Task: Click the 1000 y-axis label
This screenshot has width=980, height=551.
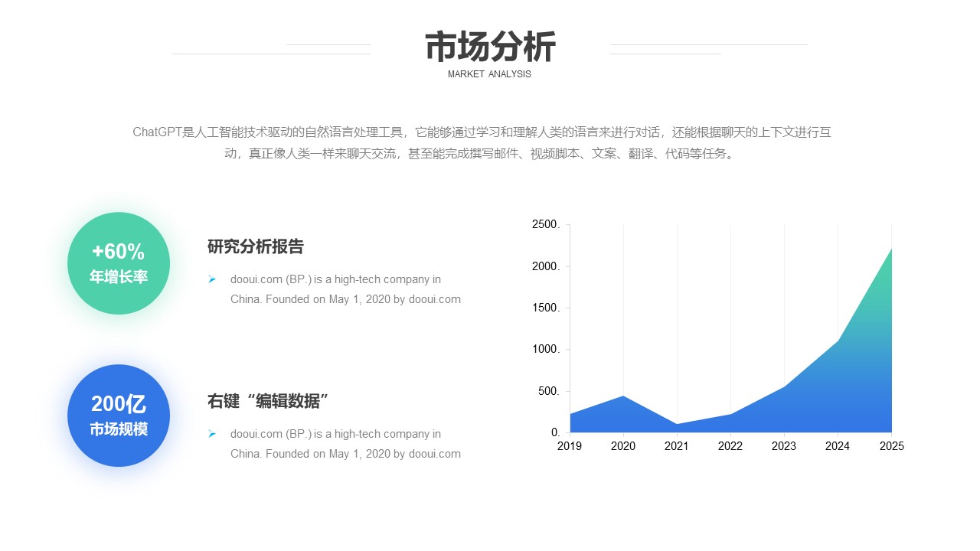Action: (546, 350)
